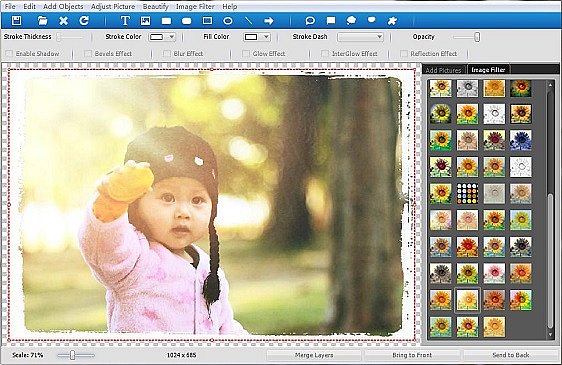Open the Beautify menu

156,6
